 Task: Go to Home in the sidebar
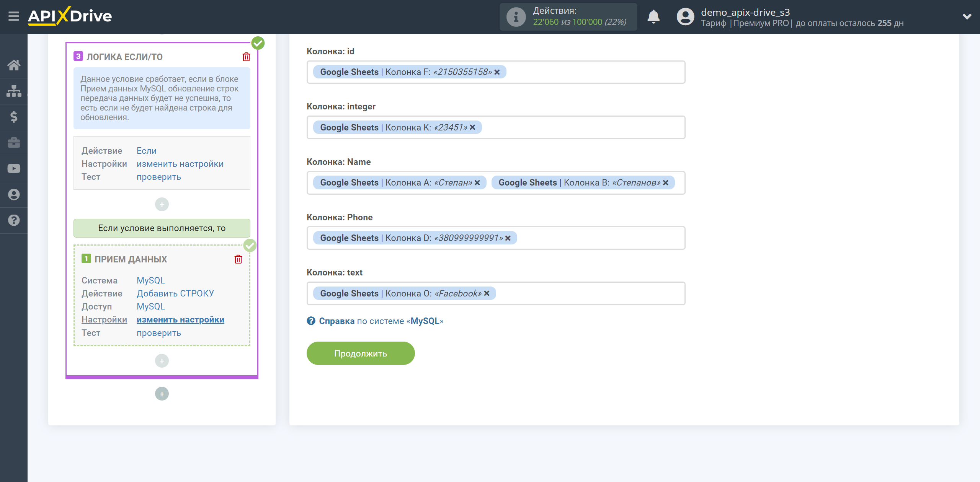coord(14,65)
